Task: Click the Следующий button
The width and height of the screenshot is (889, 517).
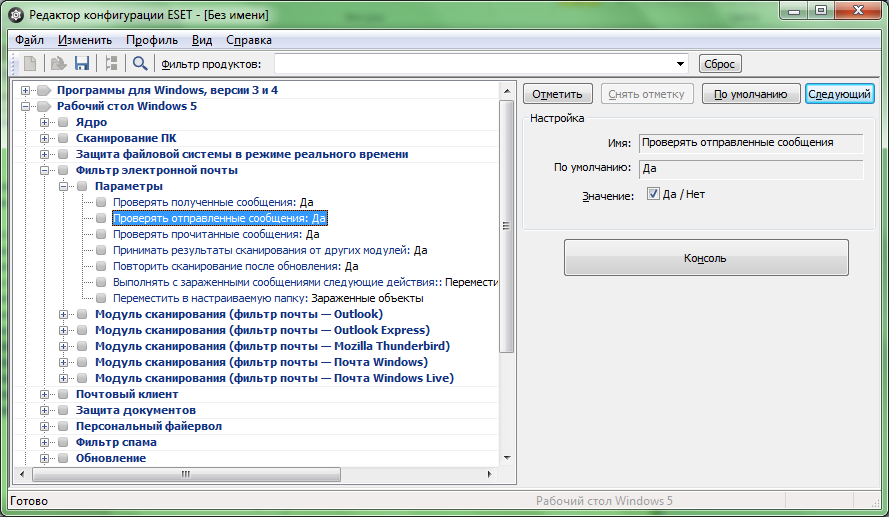Action: click(839, 94)
